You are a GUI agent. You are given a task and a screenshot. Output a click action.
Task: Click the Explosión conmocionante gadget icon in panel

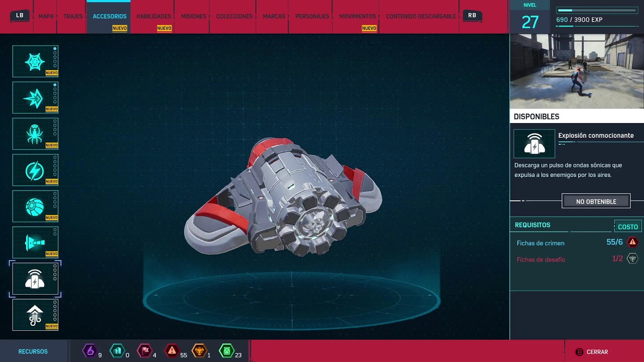click(x=534, y=144)
